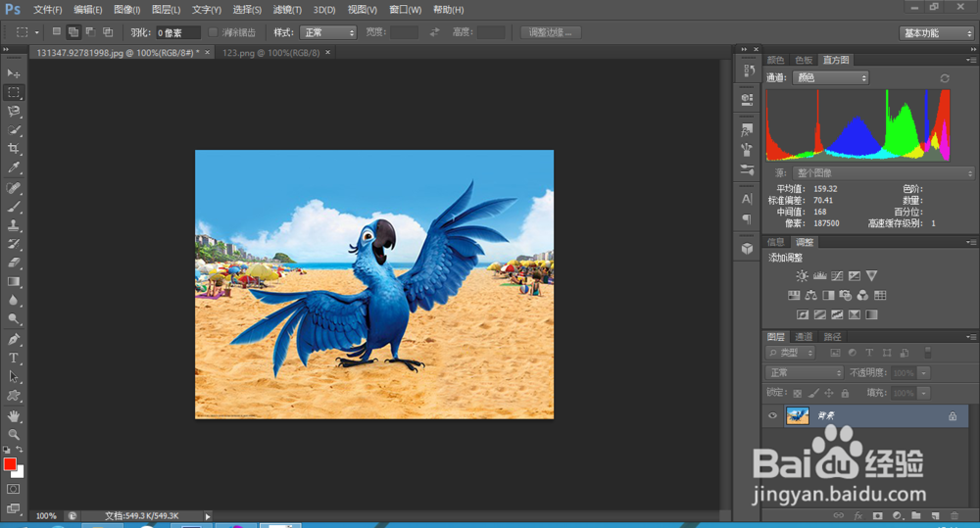Open the 滤镜(T) filter menu
Screen dimensions: 980x528
[287, 10]
